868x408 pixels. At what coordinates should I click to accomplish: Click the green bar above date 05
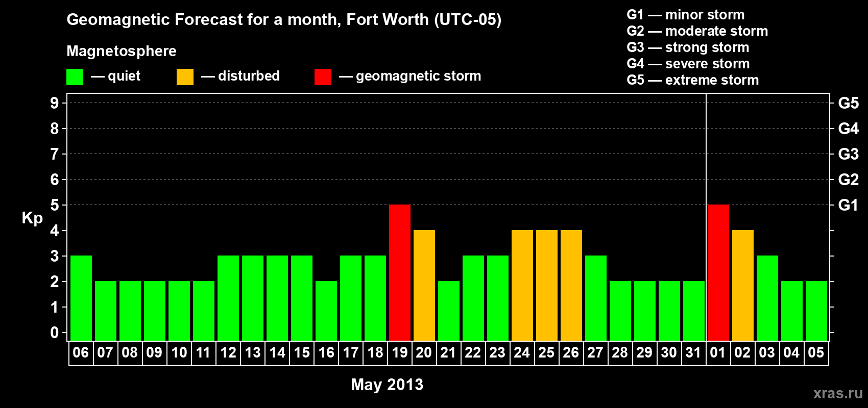click(816, 311)
